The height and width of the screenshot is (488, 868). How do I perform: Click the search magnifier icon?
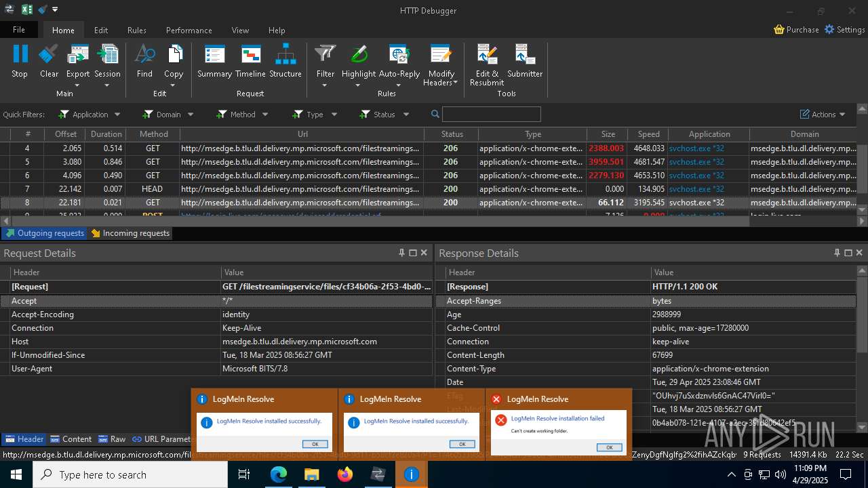435,114
